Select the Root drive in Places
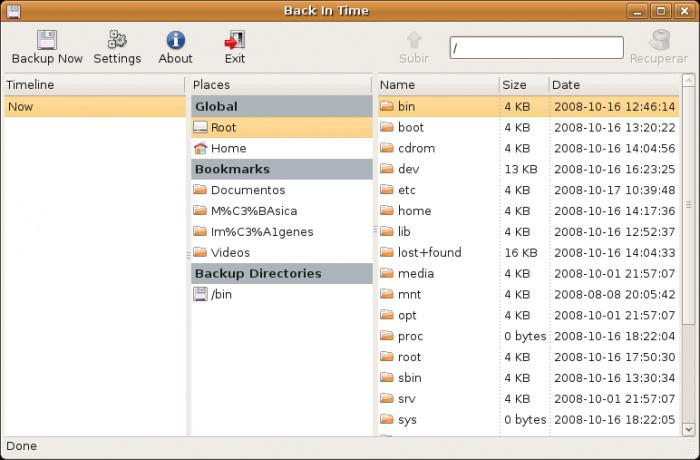This screenshot has width=700, height=460. click(x=223, y=127)
